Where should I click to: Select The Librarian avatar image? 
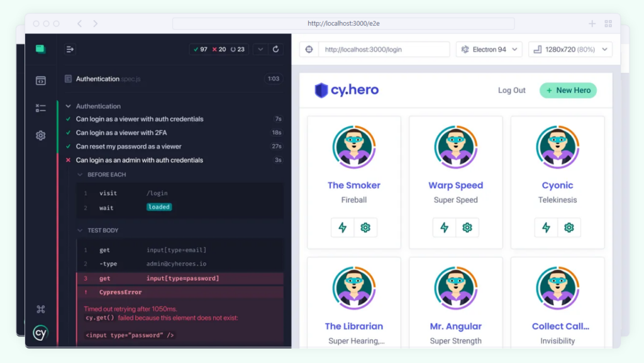click(x=354, y=288)
